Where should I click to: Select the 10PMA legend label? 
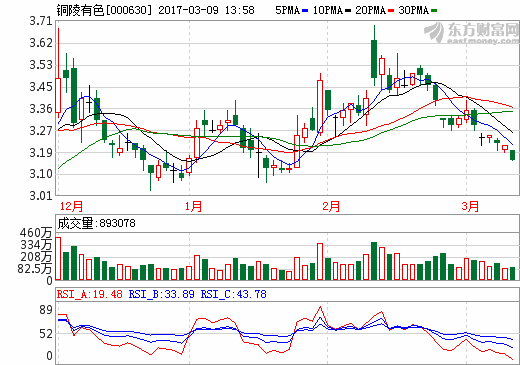328,10
